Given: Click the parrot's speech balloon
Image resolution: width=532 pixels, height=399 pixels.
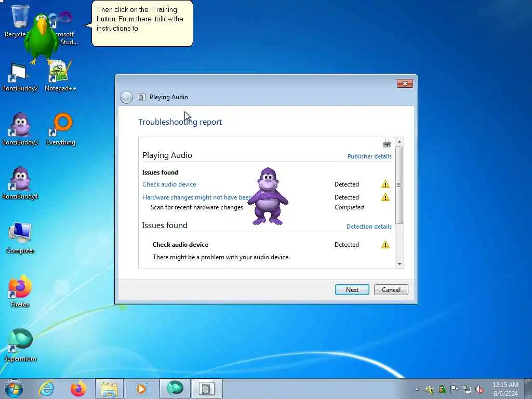Looking at the screenshot, I should click(x=142, y=23).
